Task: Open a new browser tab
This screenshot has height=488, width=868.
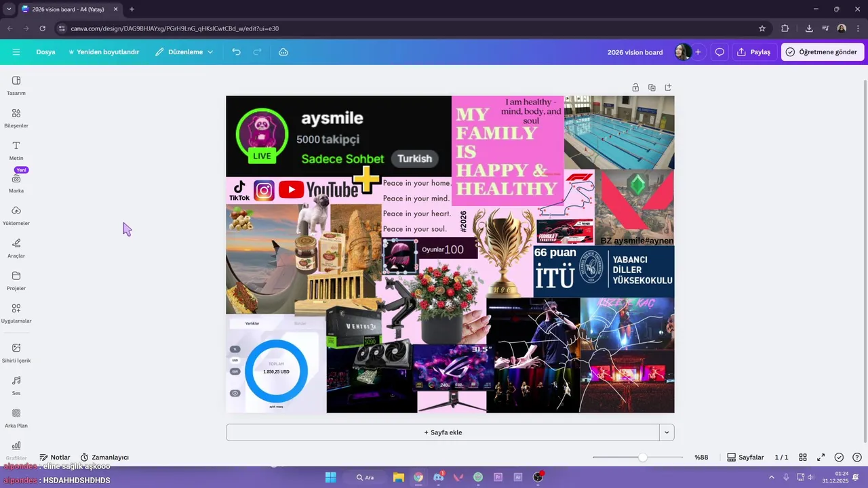Action: (x=132, y=9)
